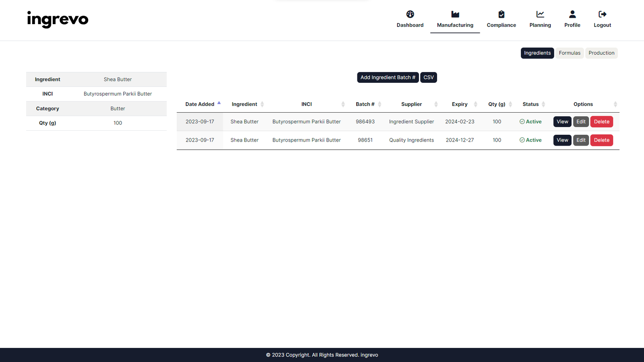Image resolution: width=644 pixels, height=362 pixels.
Task: Export table with CSV button
Action: coord(429,77)
